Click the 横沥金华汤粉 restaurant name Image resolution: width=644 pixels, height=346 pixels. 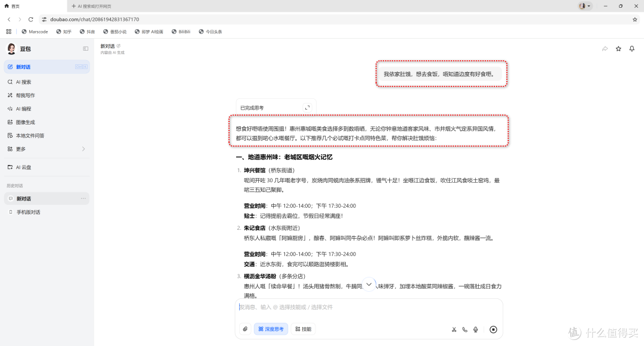(260, 276)
